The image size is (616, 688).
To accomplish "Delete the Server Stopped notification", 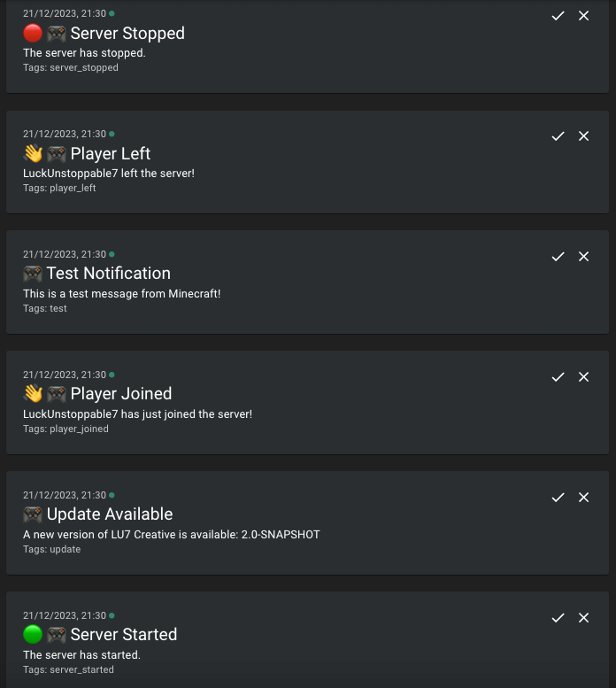I will 583,16.
